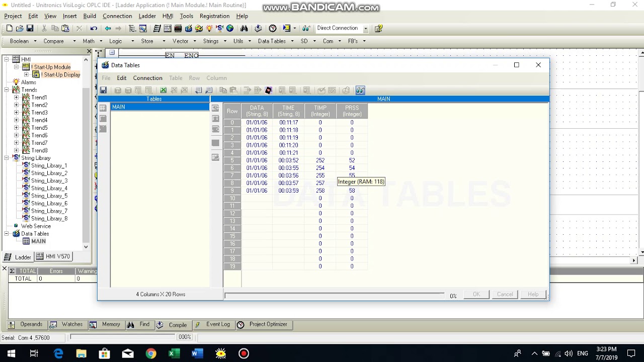Click the cell with time 00:03:55
This screenshot has width=644, height=362.
click(x=288, y=168)
